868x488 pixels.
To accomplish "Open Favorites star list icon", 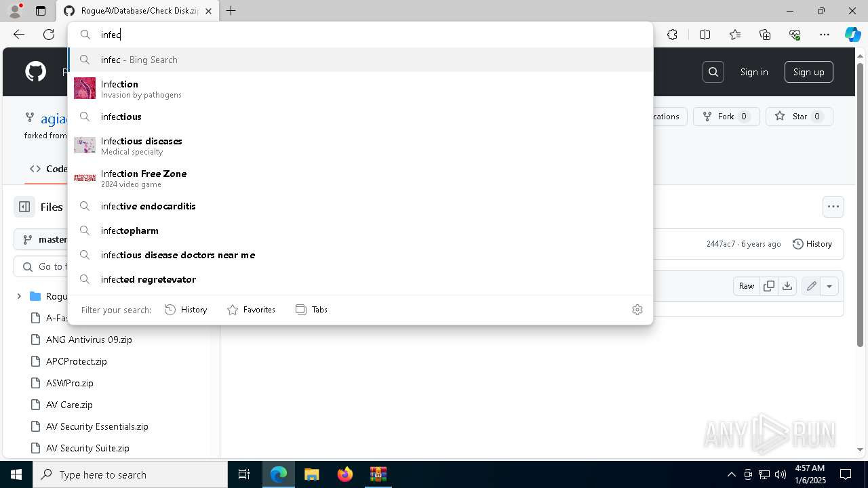I will point(735,35).
